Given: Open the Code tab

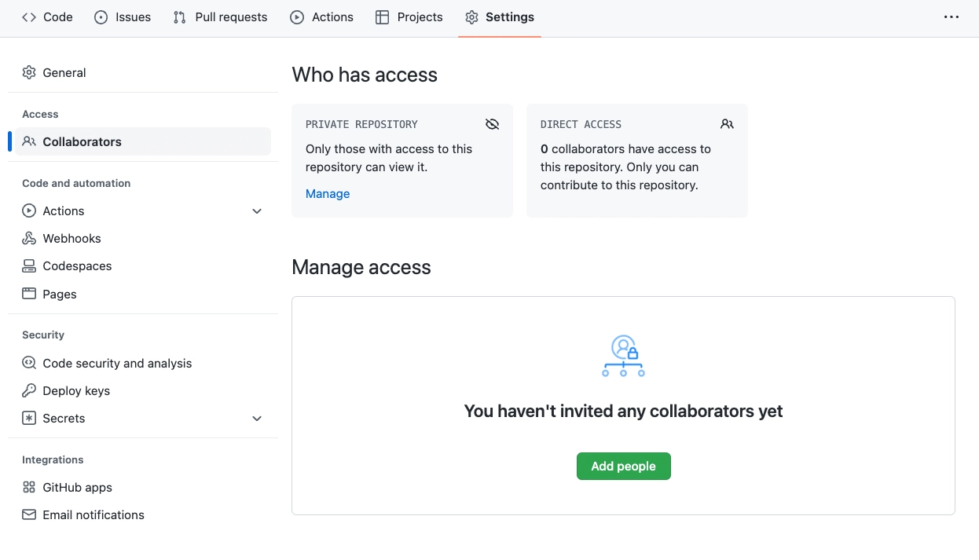Looking at the screenshot, I should (47, 17).
